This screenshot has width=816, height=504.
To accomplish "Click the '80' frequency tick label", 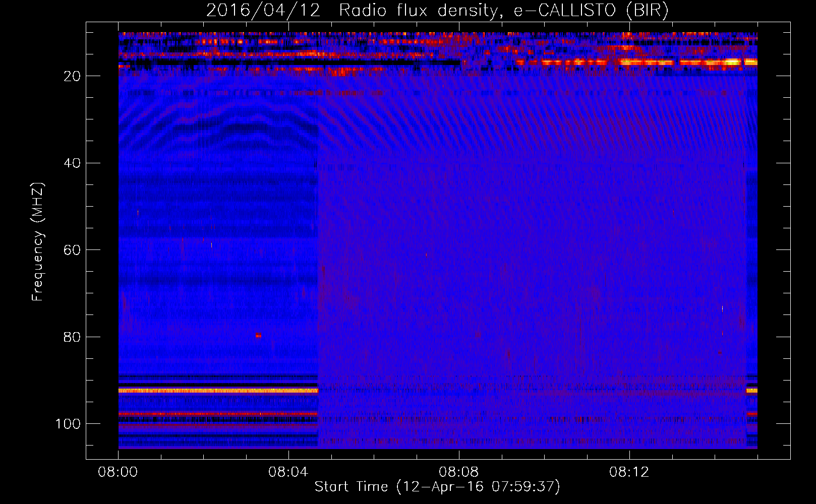I will (x=72, y=337).
